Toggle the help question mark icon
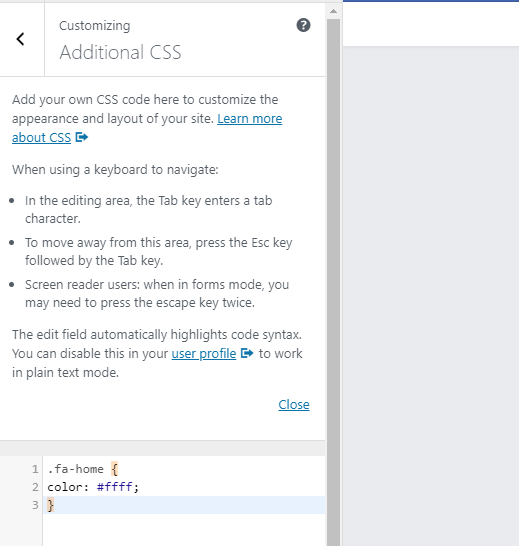 (x=303, y=25)
